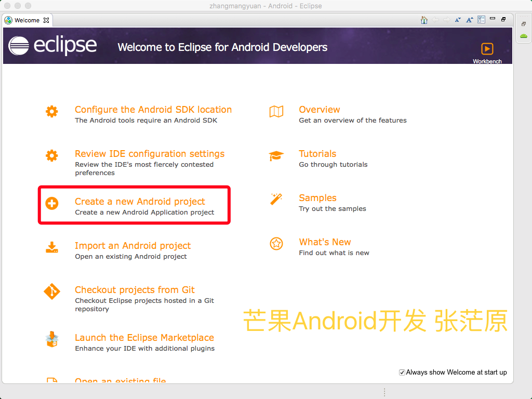Click 'The Android tools require an Android SDK' text

click(146, 121)
